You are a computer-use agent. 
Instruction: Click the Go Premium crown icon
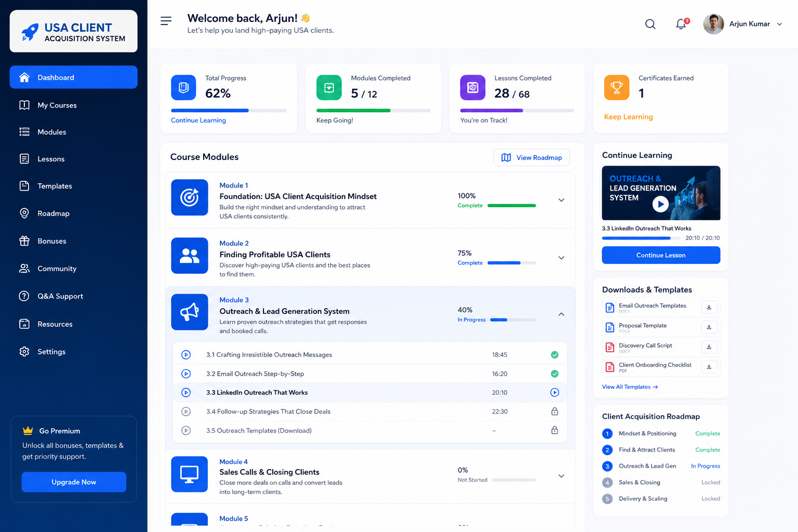28,431
